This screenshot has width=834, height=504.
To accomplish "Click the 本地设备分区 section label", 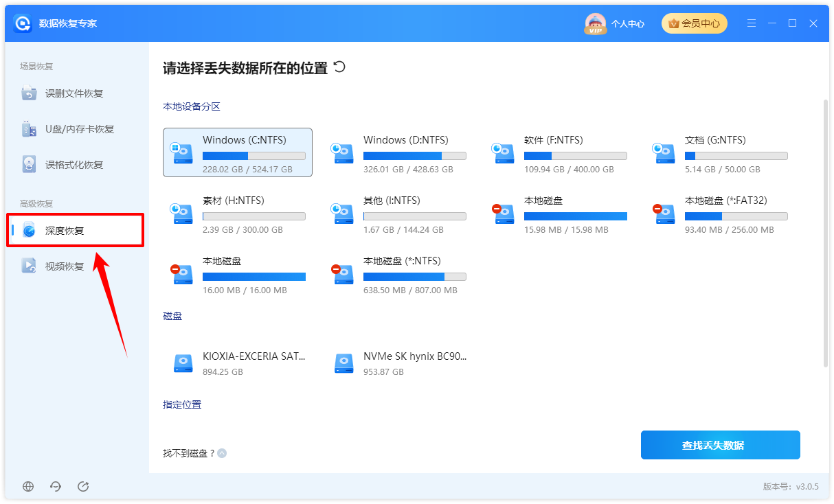I will (x=192, y=106).
